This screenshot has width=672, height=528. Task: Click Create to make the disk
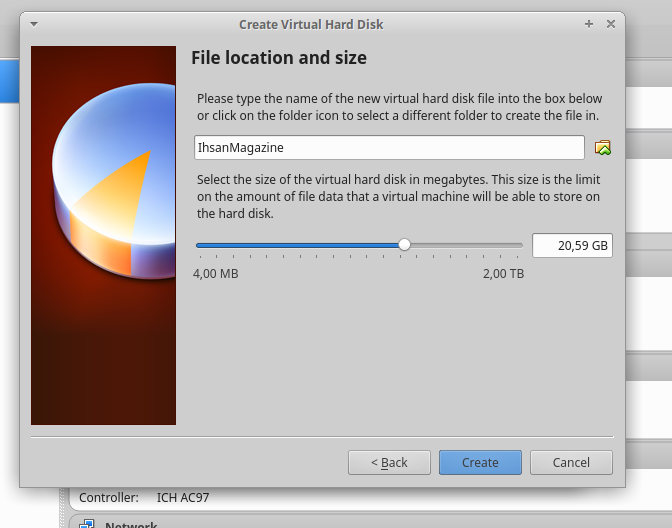[x=480, y=462]
